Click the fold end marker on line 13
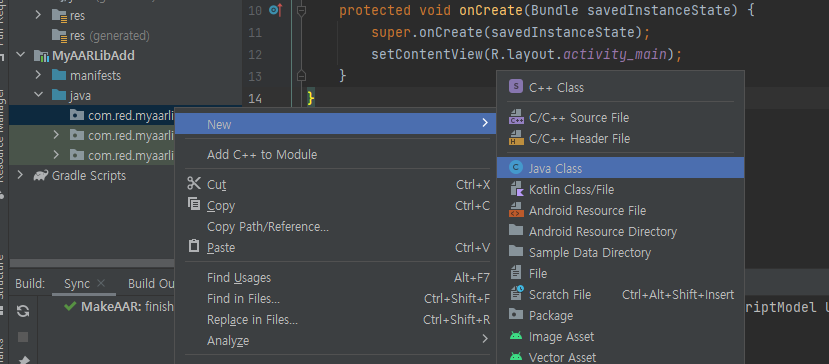Screen dimensions: 829x364 [301, 76]
